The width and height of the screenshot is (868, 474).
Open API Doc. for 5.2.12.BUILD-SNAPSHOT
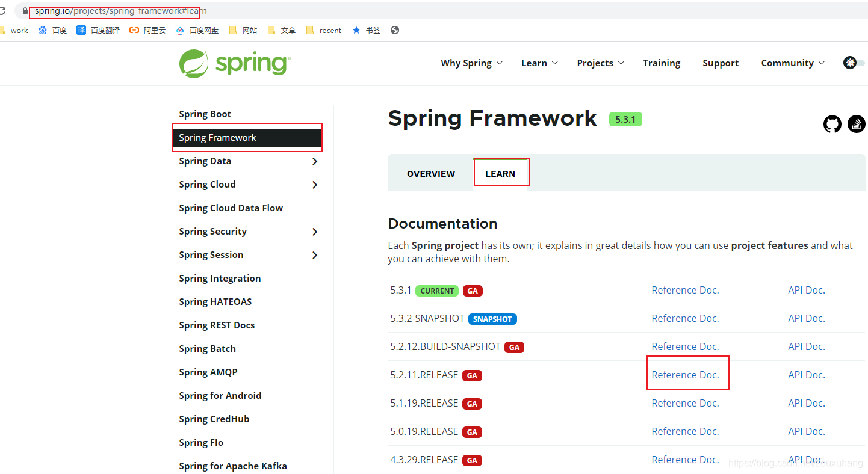pos(807,346)
